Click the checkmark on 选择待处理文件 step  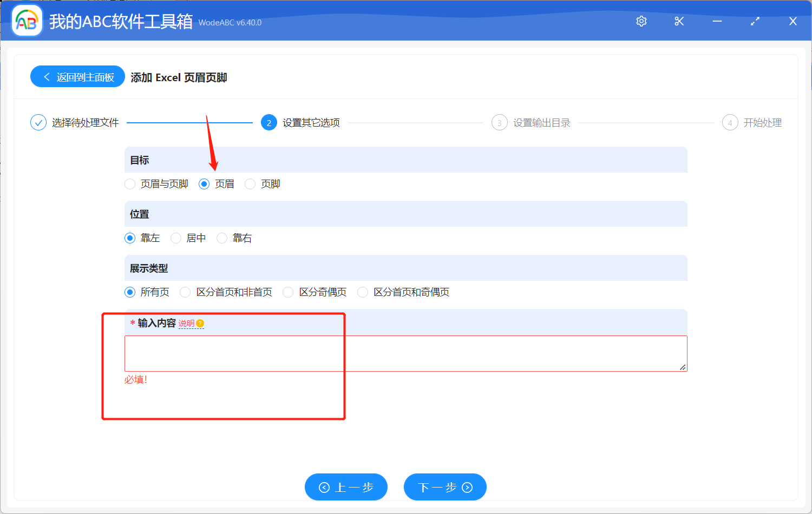[x=38, y=122]
